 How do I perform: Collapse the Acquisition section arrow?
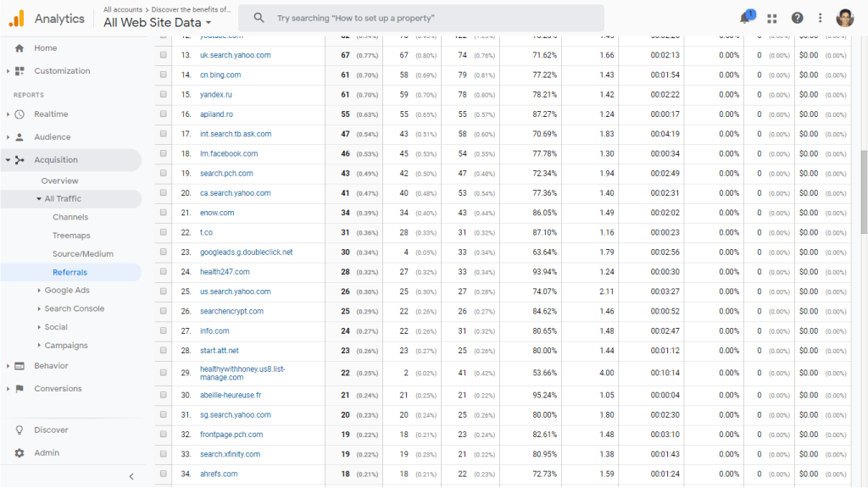pyautogui.click(x=8, y=160)
